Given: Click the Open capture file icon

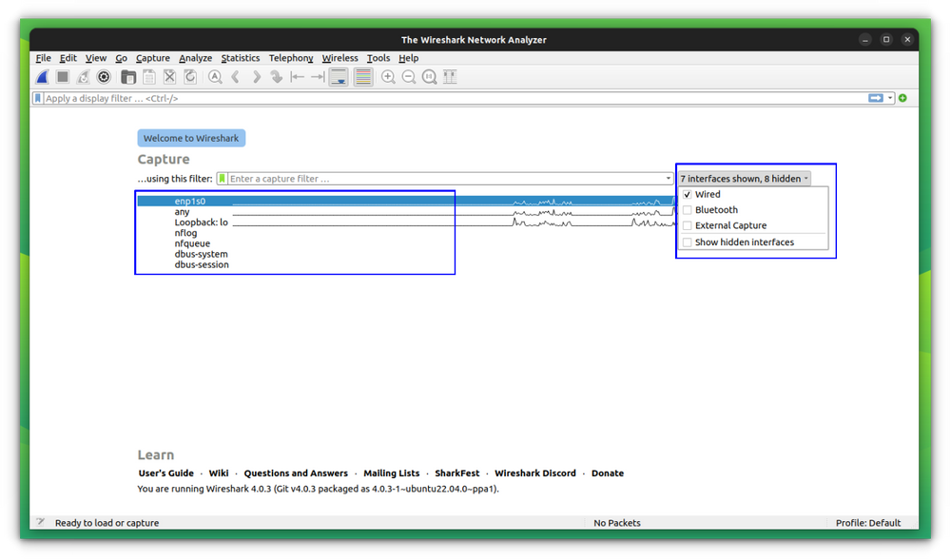Looking at the screenshot, I should pyautogui.click(x=128, y=76).
